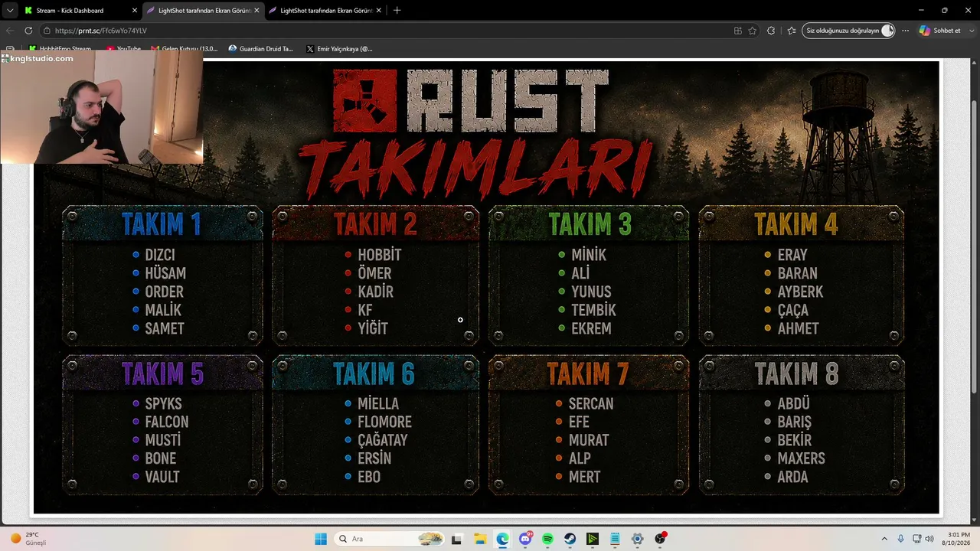Open File Explorer from the taskbar
Viewport: 980px width, 551px height.
click(x=480, y=539)
